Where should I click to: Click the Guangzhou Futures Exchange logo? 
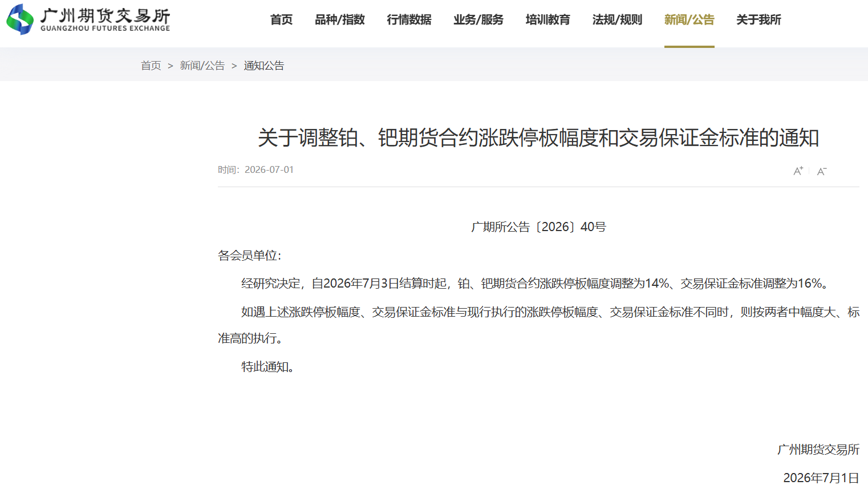[x=88, y=19]
